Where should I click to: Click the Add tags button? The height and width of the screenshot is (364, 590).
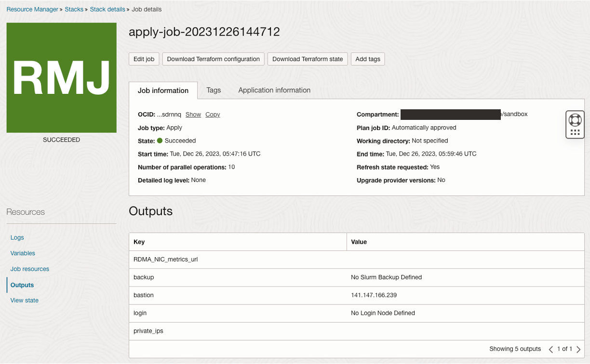click(368, 59)
